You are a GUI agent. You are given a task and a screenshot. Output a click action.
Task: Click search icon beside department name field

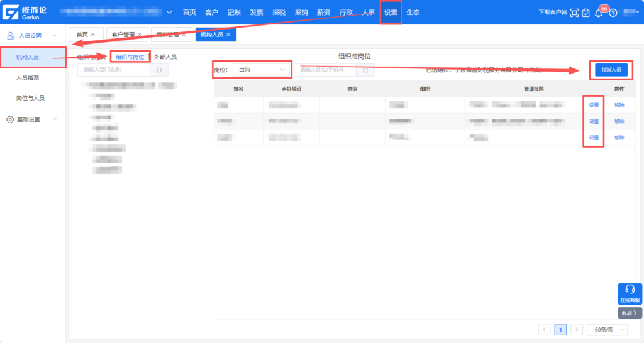[x=159, y=70]
